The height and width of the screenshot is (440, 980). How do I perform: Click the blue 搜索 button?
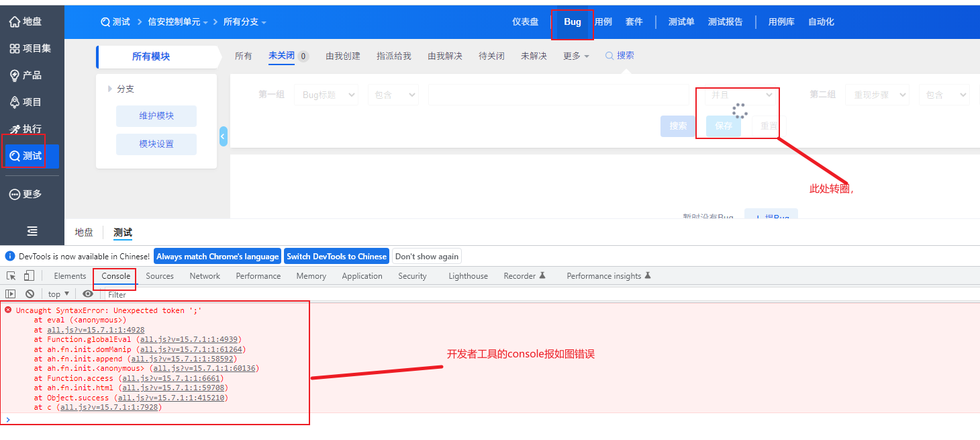tap(678, 126)
